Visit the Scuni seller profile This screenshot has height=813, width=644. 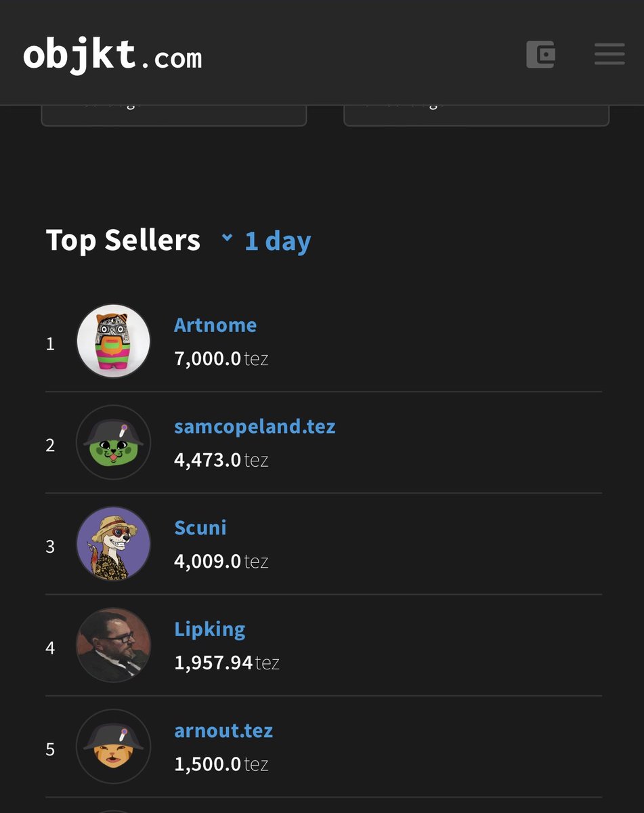click(x=200, y=528)
